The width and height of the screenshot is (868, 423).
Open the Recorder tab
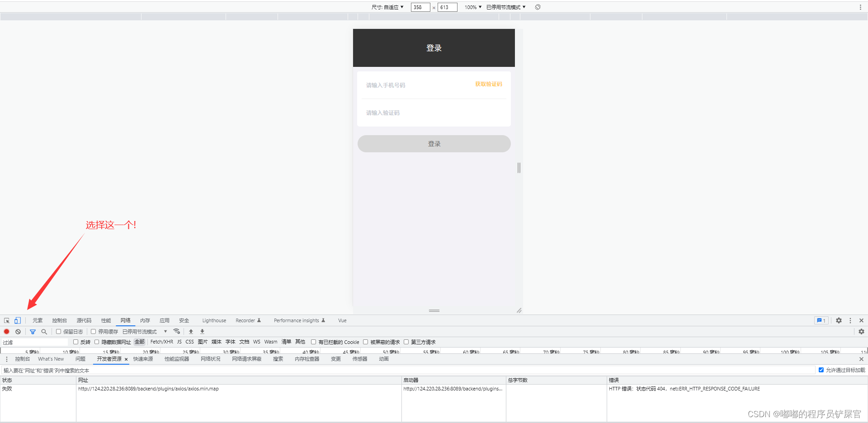(248, 320)
